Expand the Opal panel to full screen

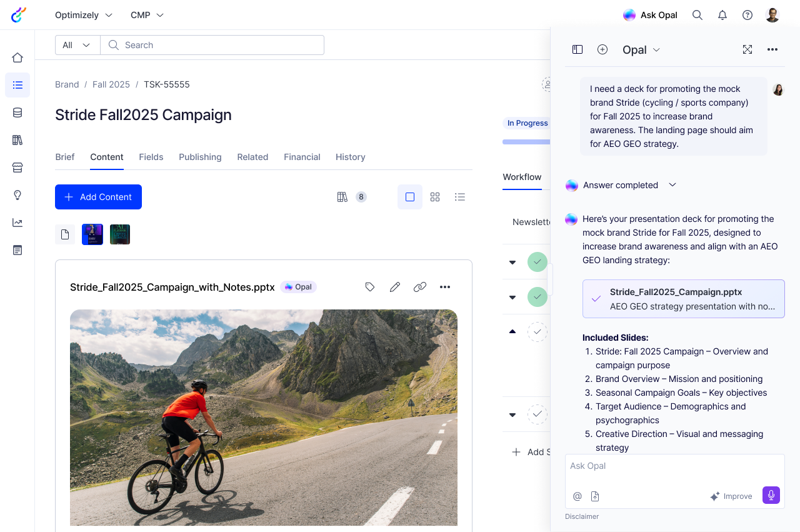[747, 49]
